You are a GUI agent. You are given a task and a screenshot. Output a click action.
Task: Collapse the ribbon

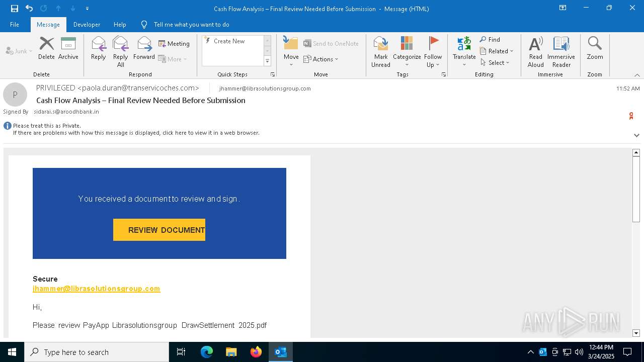[x=637, y=75]
